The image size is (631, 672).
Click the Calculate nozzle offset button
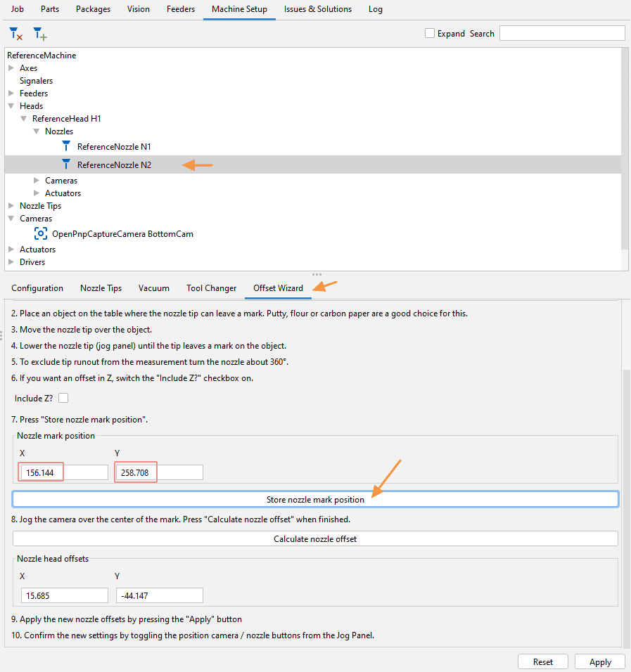pos(315,539)
